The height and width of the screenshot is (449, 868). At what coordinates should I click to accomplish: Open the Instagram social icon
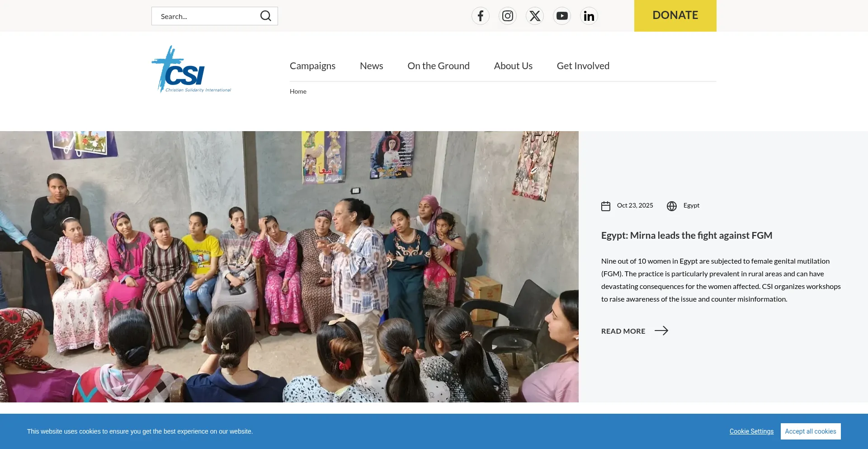point(507,16)
